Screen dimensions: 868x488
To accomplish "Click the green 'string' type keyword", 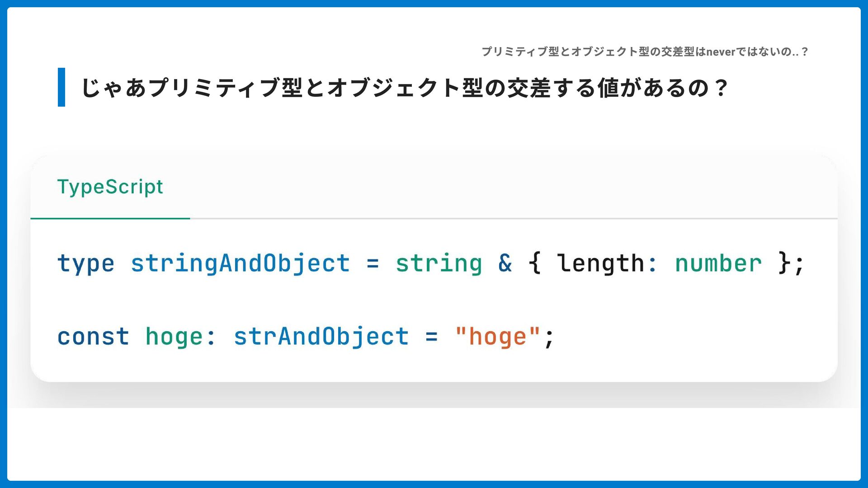I will 439,263.
